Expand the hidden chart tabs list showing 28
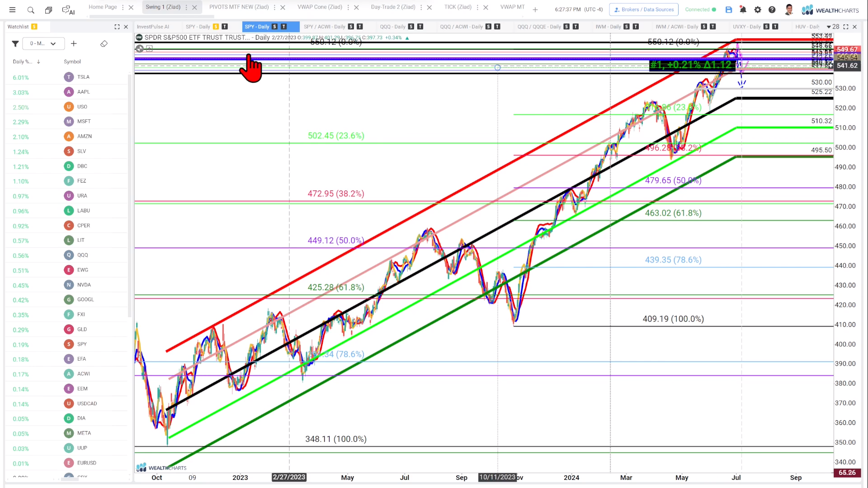This screenshot has height=488, width=868. [832, 27]
